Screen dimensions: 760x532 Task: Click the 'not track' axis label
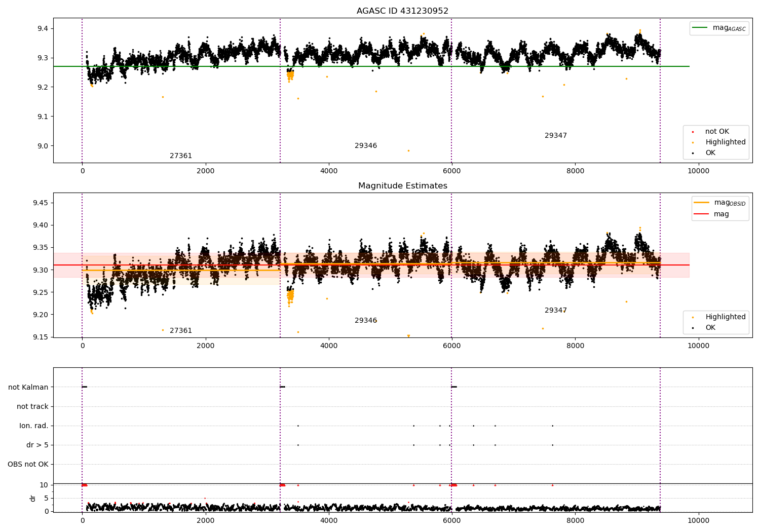32,407
